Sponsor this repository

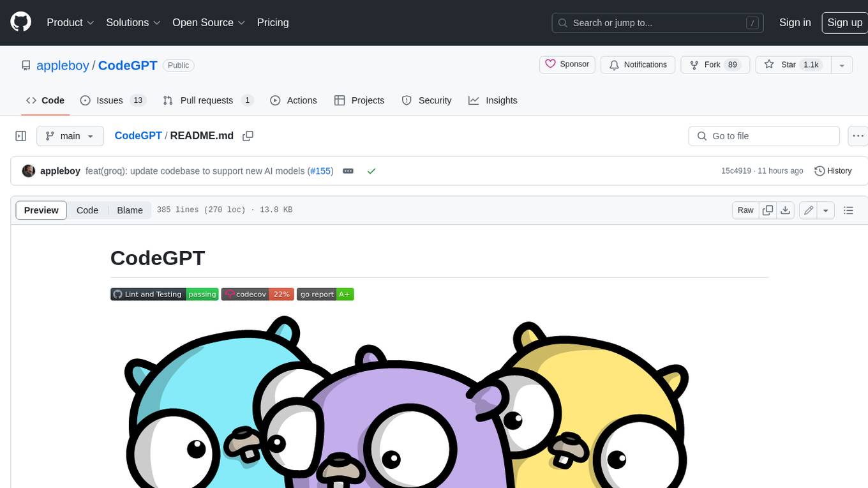pos(567,65)
